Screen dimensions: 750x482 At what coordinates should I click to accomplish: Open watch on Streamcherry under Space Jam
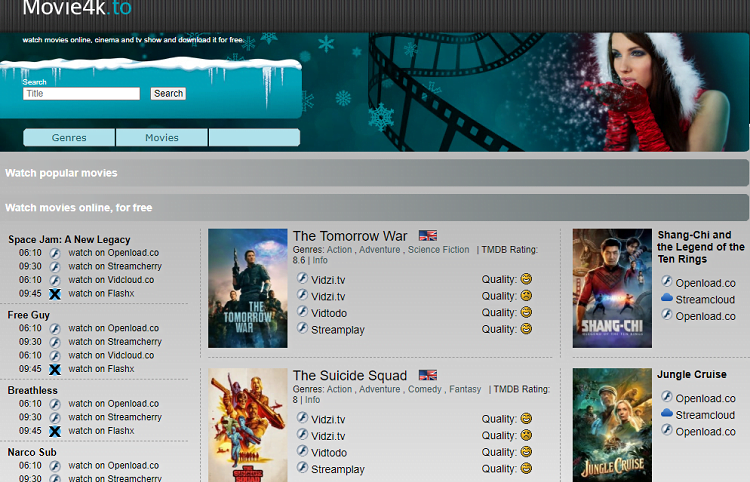(x=115, y=266)
